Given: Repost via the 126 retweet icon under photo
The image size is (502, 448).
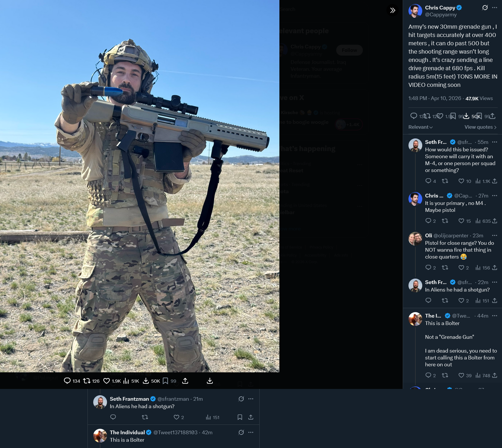Looking at the screenshot, I should [87, 381].
